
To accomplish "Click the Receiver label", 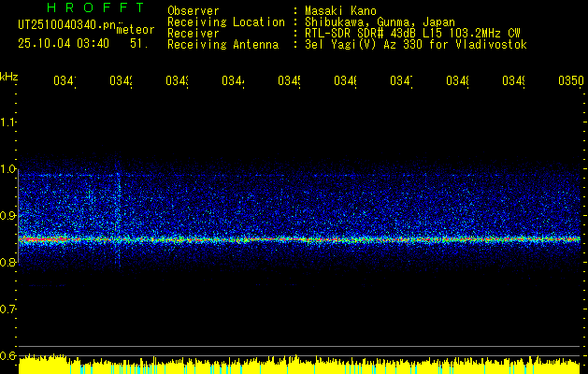I will click(x=194, y=34).
